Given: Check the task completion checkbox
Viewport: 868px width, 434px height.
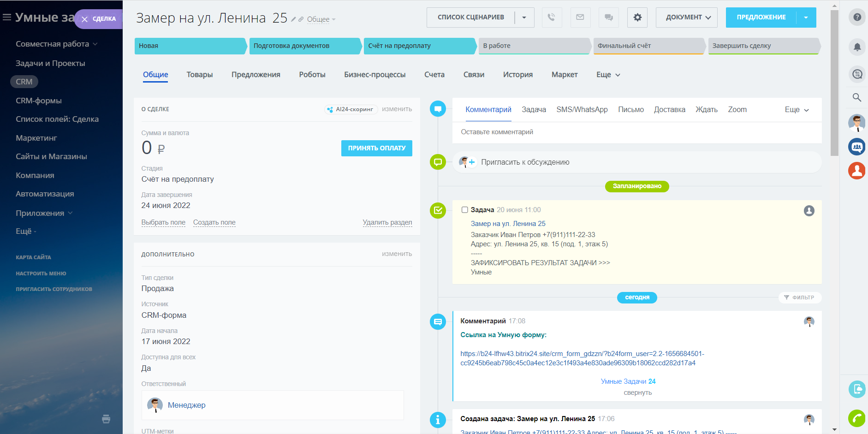Looking at the screenshot, I should tap(465, 210).
